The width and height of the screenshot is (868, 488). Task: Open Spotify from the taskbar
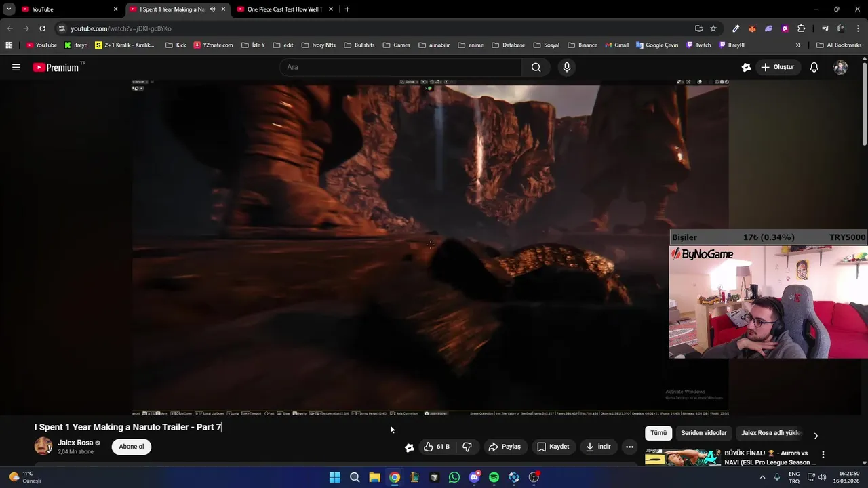(x=494, y=477)
